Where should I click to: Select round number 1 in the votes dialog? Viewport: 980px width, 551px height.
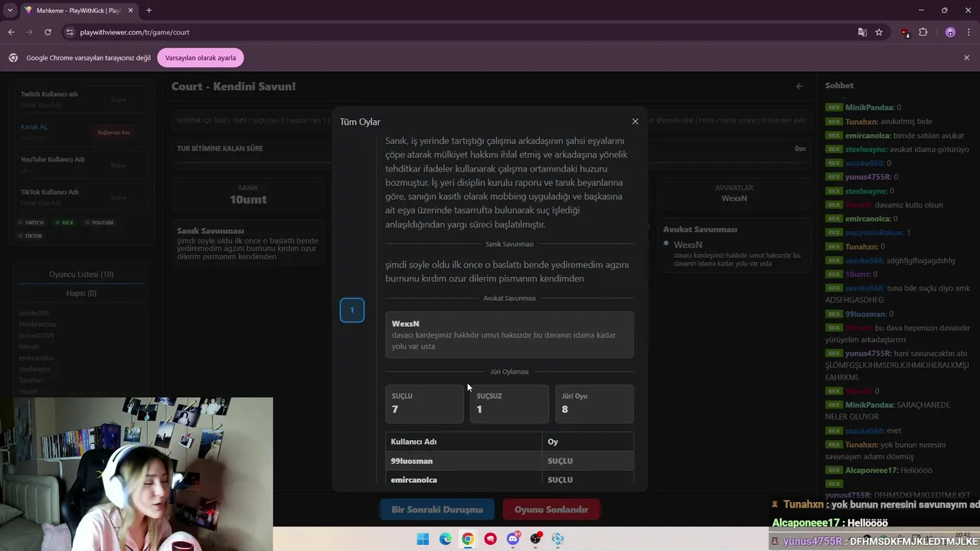click(352, 310)
